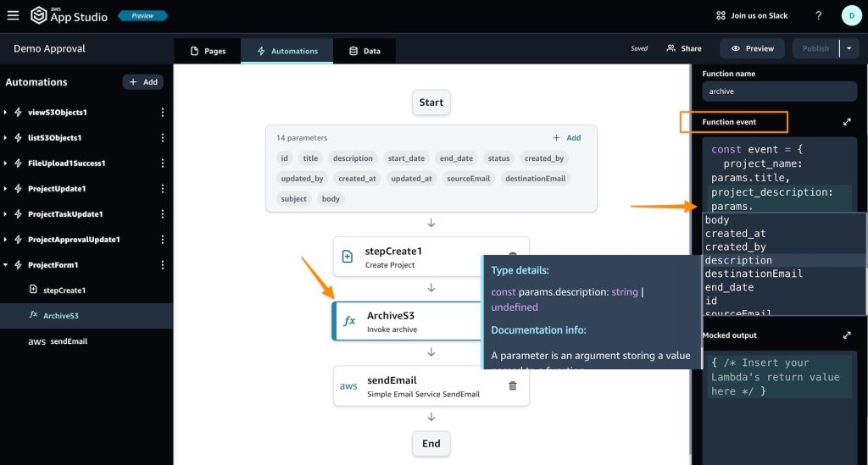The width and height of the screenshot is (868, 465).
Task: Delete the sendEmail step with trash icon
Action: (512, 386)
